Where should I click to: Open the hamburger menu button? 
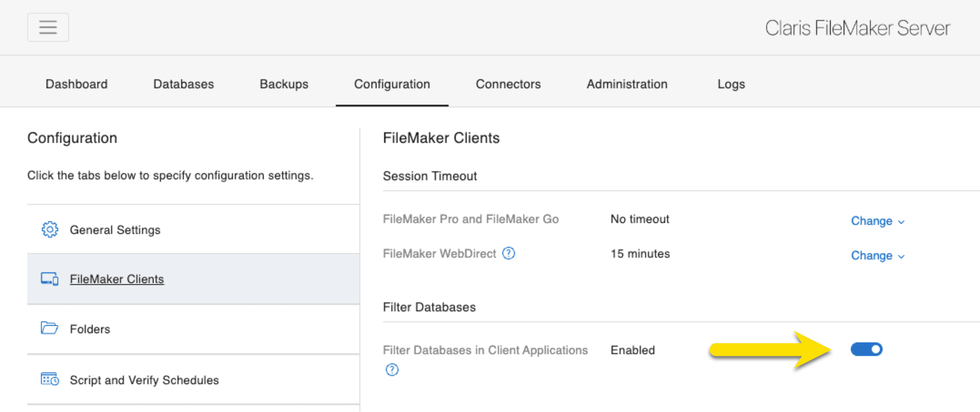point(48,27)
